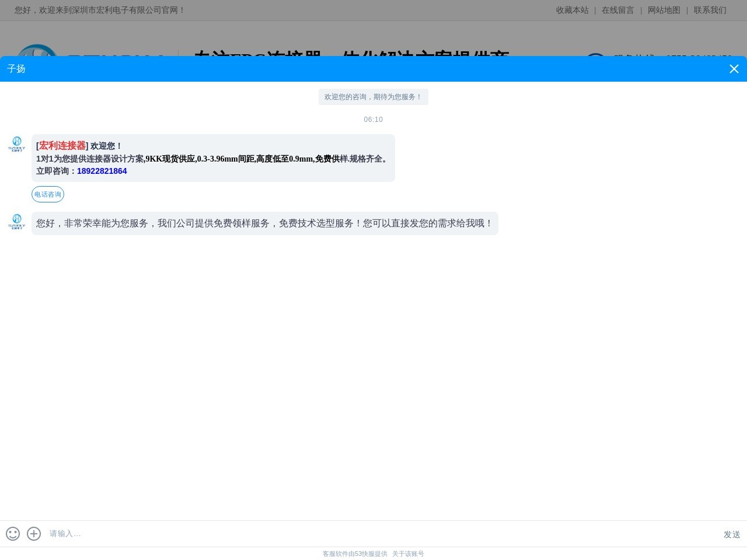Open the emoji picker in chat
Screen dimensions: 747x560
(x=13, y=534)
